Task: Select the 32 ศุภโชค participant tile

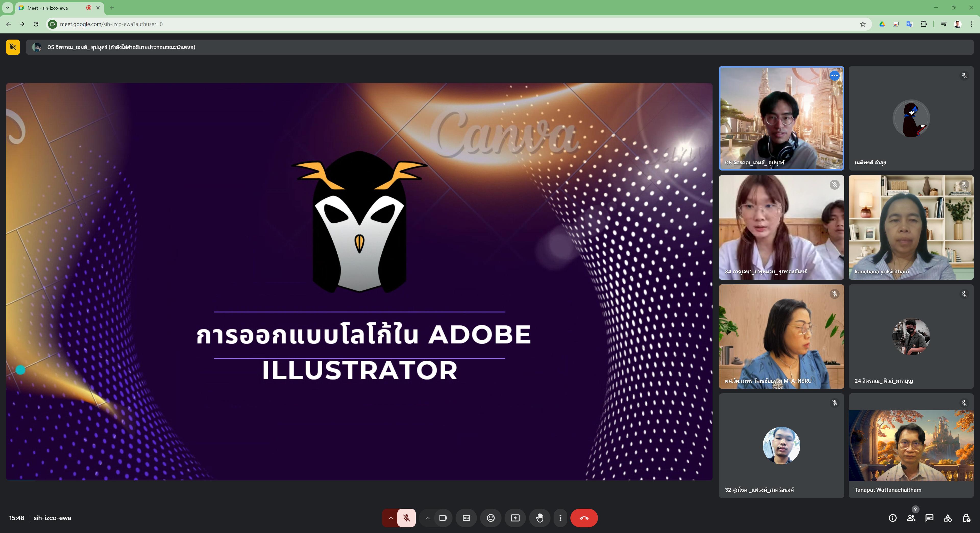Action: click(781, 445)
